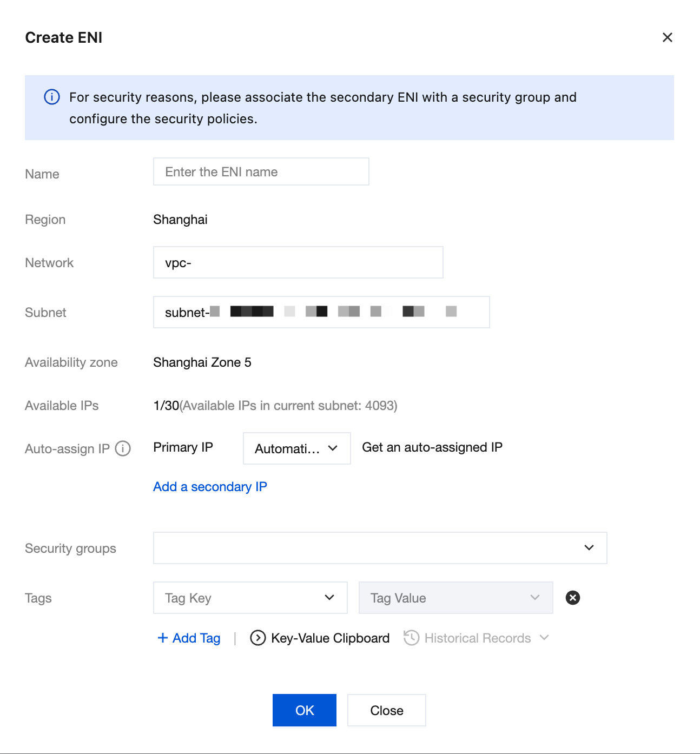
Task: Confirm with the OK button
Action: point(304,710)
